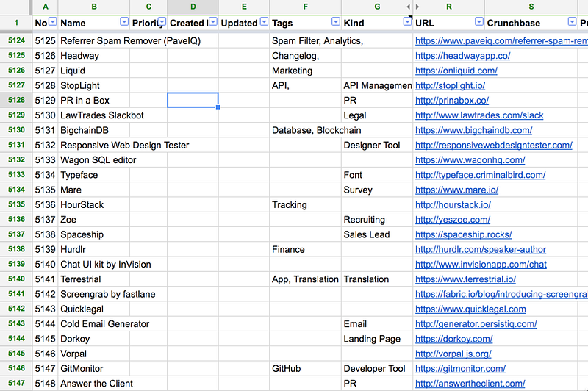Open the spaceship.rocks link

tap(464, 234)
